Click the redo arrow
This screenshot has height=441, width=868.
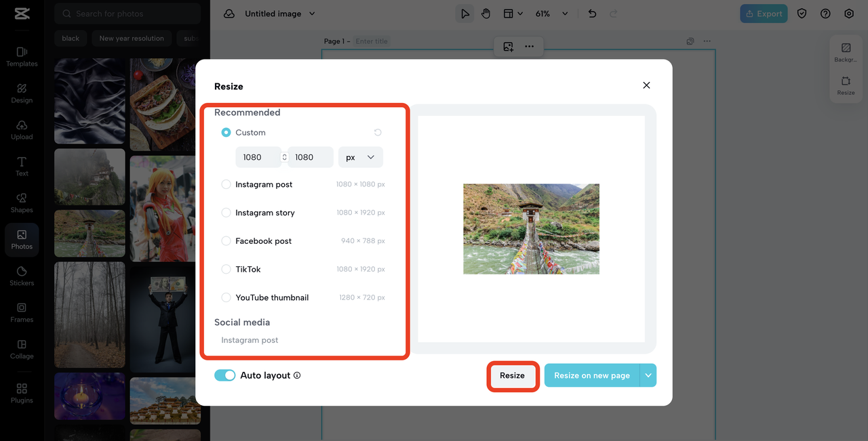(614, 14)
